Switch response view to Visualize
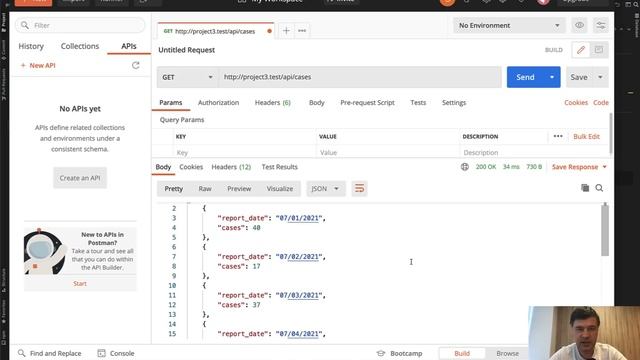 pyautogui.click(x=280, y=189)
